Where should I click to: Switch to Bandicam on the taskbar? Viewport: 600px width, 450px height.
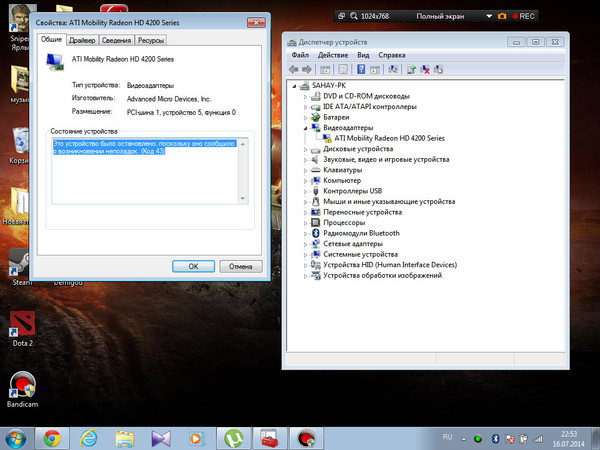tap(306, 438)
